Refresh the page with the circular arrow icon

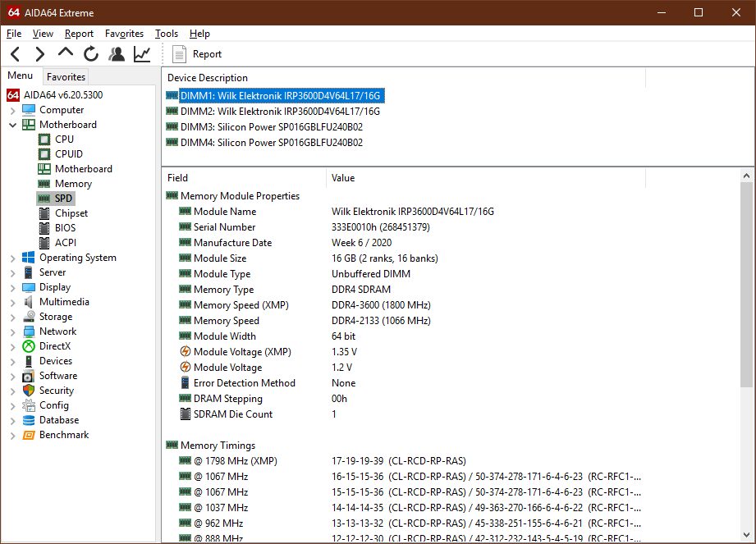tap(90, 54)
